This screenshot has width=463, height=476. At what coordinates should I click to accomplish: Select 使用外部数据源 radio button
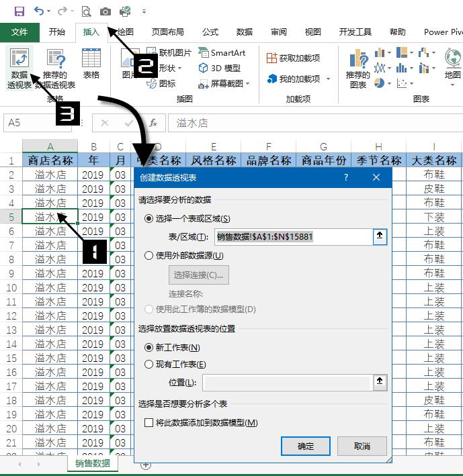(x=149, y=256)
